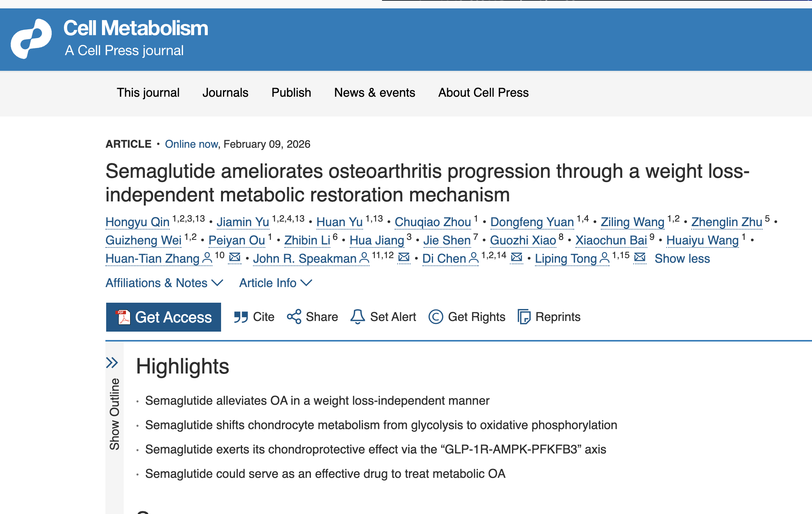Open John R. Speakman's profile icon
Screen dimensions: 812x514
(x=364, y=259)
